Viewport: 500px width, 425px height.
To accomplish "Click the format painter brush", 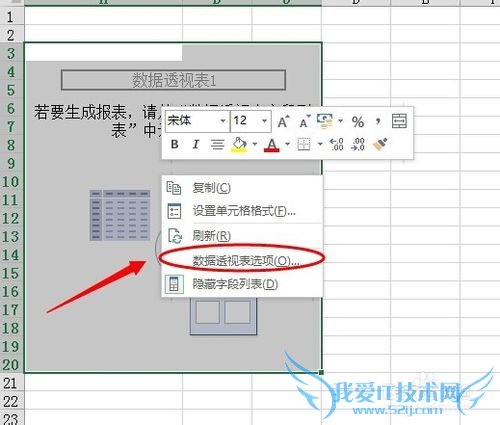I will [x=380, y=144].
